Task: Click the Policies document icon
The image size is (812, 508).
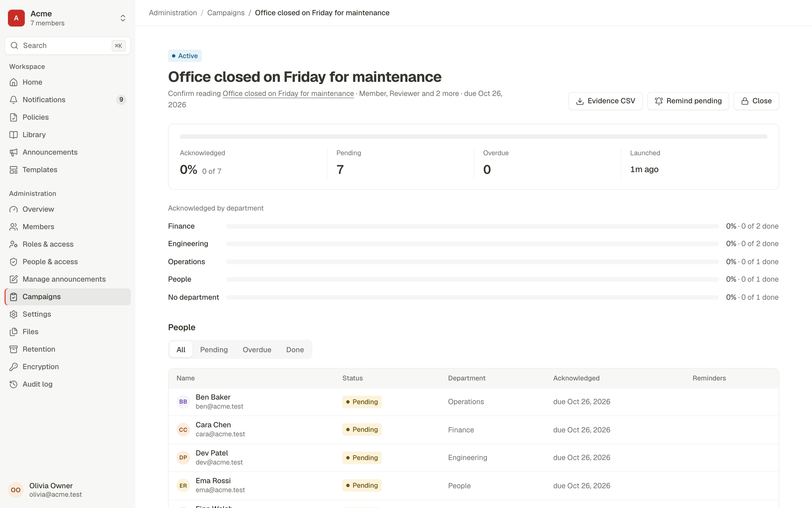Action: coord(14,117)
